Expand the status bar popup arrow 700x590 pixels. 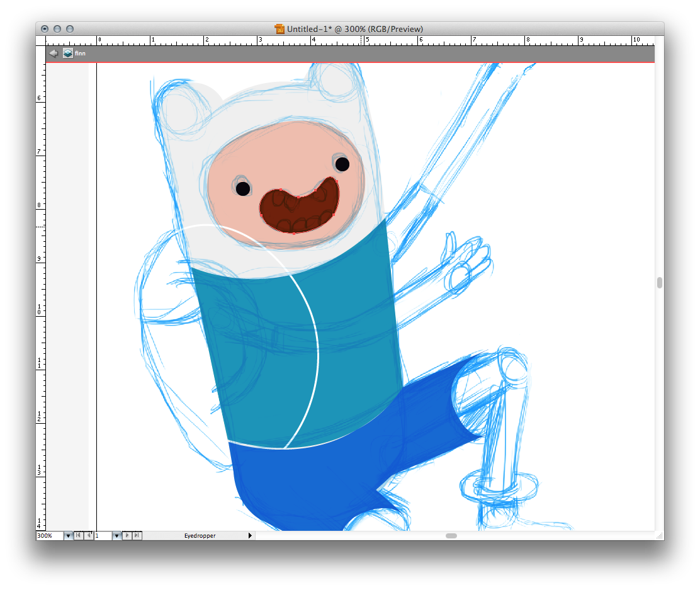pyautogui.click(x=250, y=536)
